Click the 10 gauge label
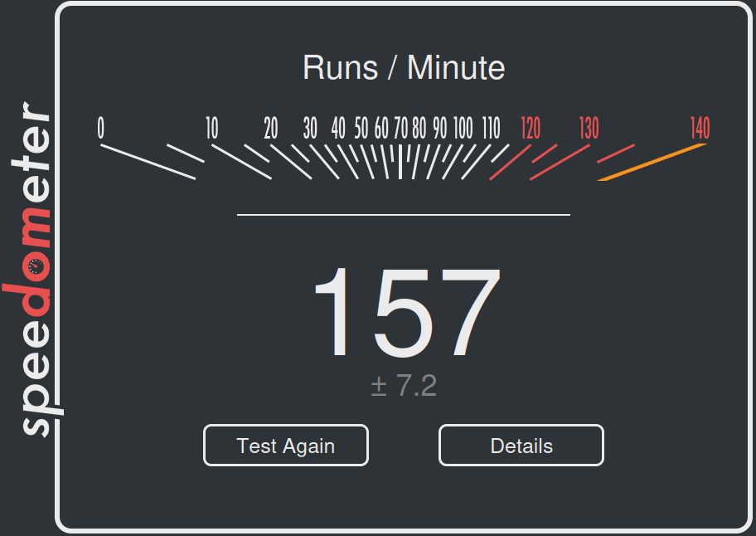This screenshot has height=536, width=756. (212, 129)
